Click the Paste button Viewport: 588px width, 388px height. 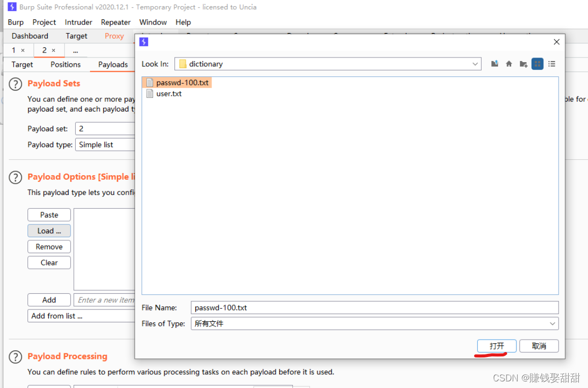click(49, 215)
